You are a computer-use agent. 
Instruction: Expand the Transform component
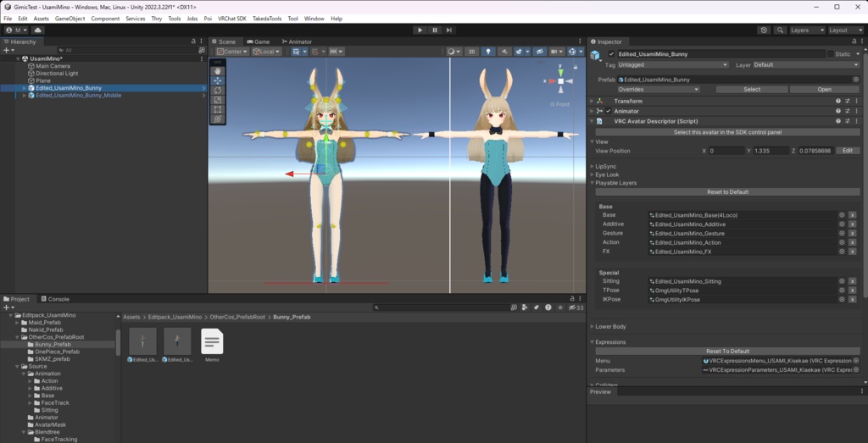[x=592, y=101]
